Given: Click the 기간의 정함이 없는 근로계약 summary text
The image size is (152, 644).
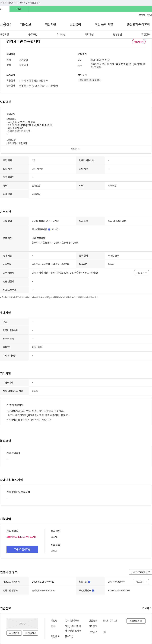Looking at the screenshot, I should pos(33,80).
